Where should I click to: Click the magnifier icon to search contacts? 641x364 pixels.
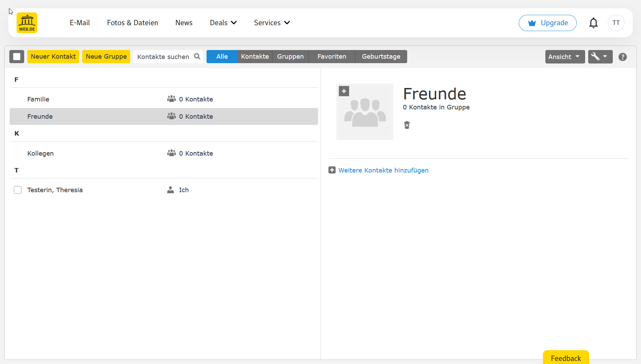click(x=197, y=56)
